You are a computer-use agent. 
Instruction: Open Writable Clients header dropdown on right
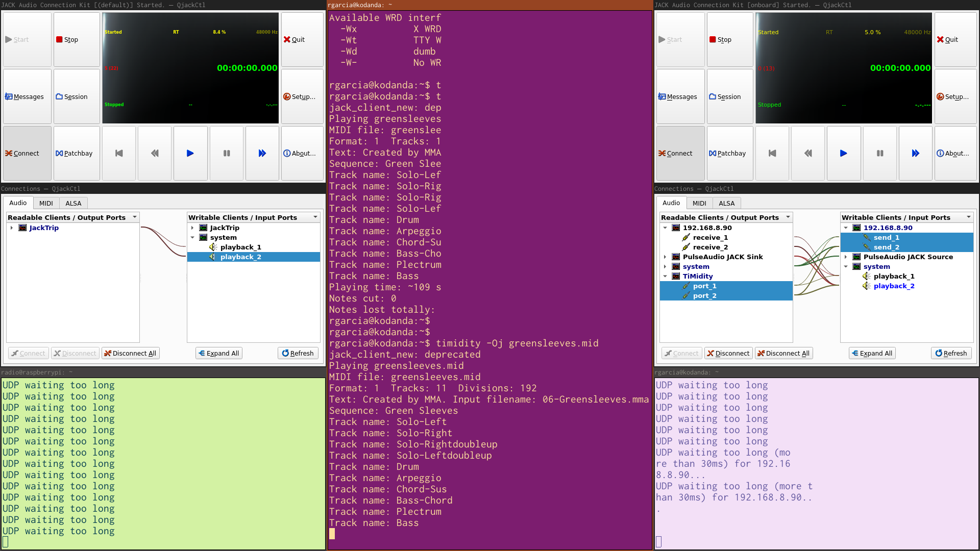pos(968,217)
